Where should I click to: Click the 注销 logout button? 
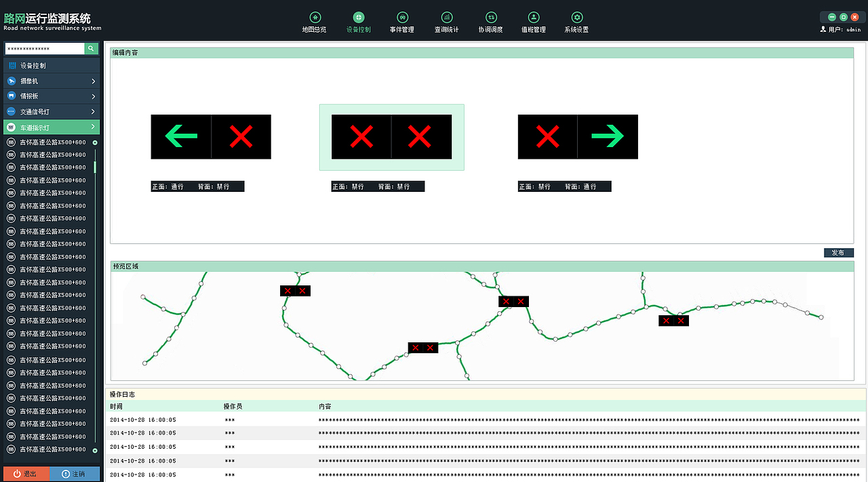pyautogui.click(x=75, y=474)
